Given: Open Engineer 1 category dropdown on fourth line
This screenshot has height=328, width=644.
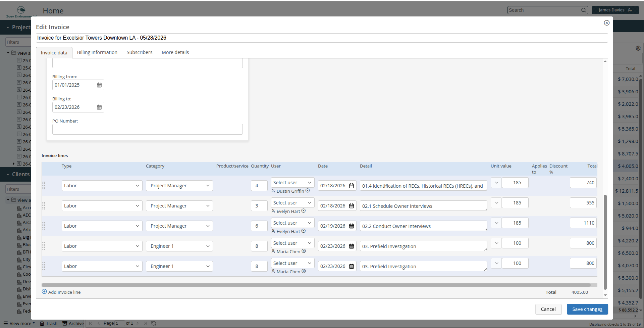Looking at the screenshot, I should [x=179, y=246].
